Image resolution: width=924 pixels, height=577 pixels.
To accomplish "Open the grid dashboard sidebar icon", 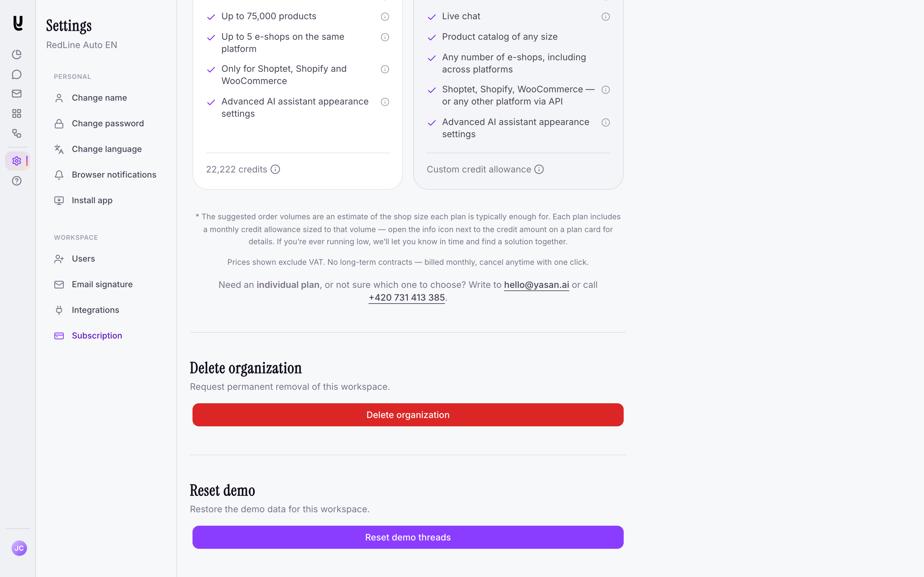I will (x=16, y=113).
